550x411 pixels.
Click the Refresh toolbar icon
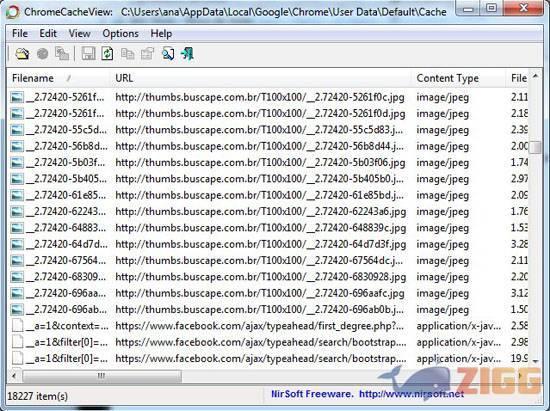[107, 54]
